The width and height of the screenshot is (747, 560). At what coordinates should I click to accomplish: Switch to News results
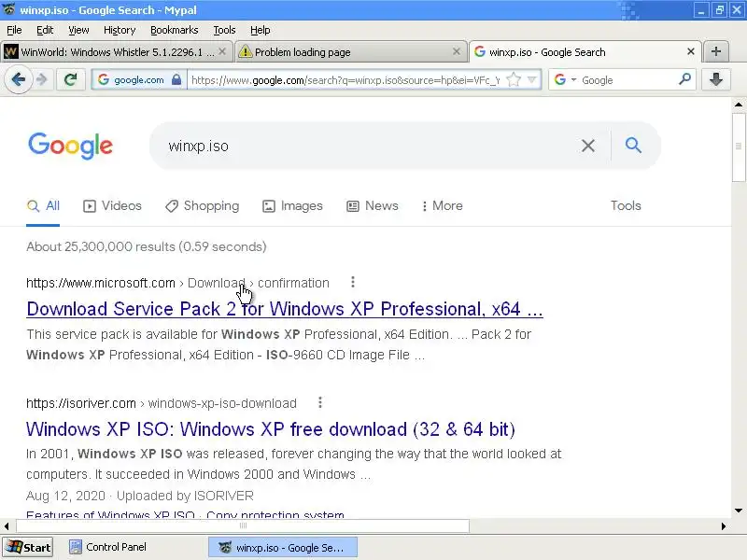[372, 205]
